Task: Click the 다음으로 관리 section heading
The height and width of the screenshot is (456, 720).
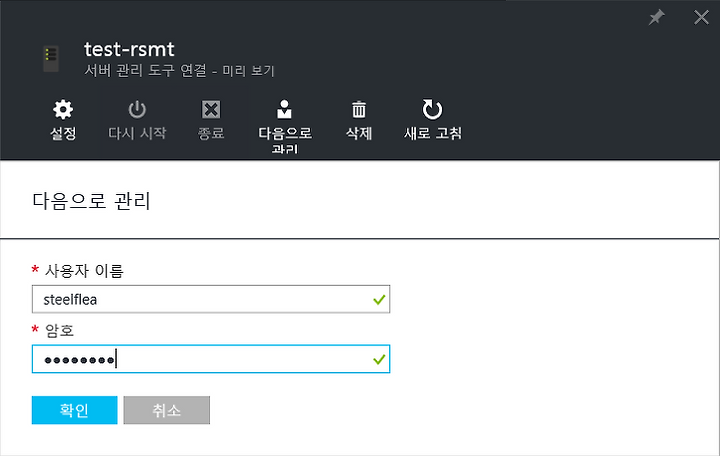Action: tap(91, 201)
